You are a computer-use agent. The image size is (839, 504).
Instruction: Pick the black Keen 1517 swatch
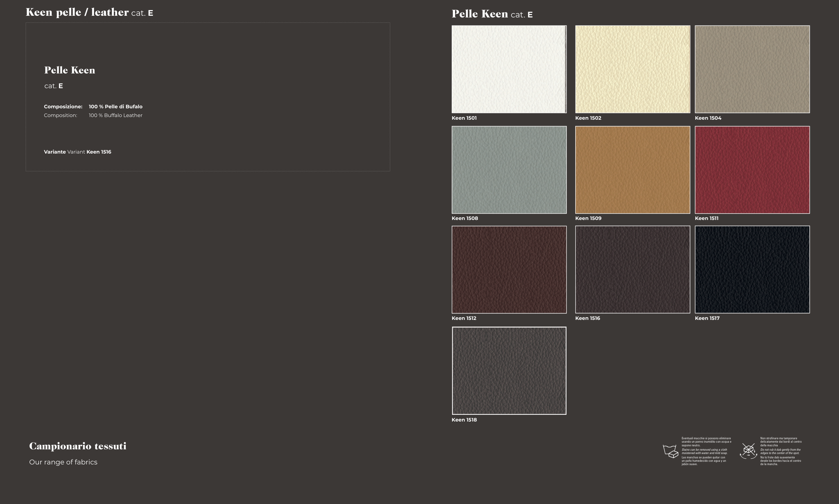click(x=752, y=270)
